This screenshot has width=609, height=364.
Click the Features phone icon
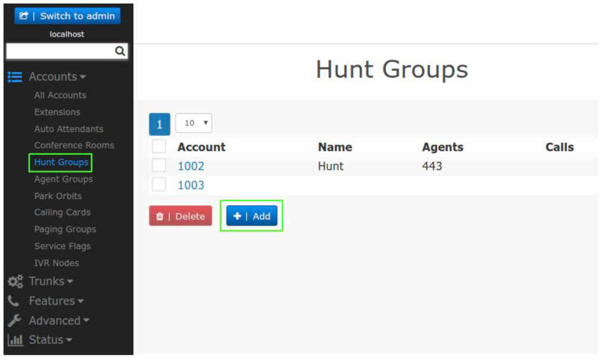tap(13, 301)
